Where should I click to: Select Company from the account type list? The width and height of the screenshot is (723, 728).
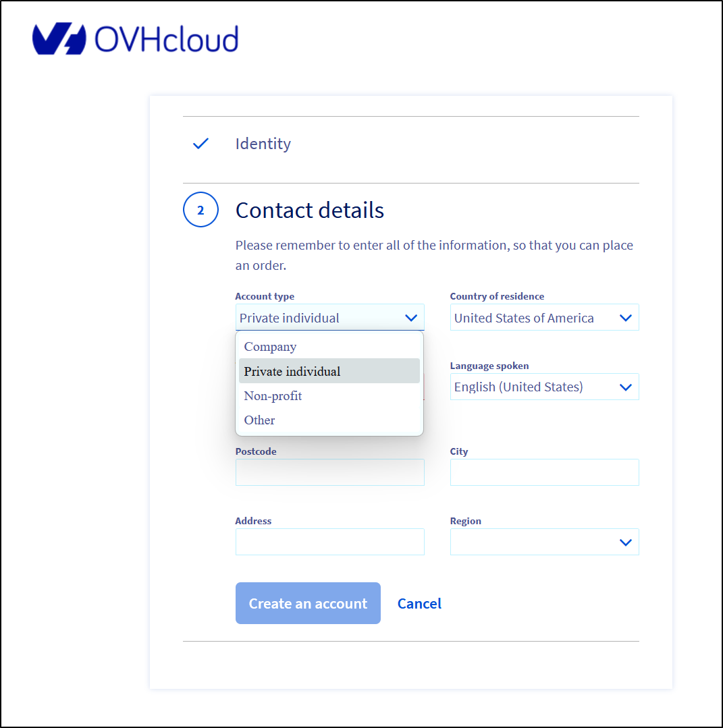[270, 346]
